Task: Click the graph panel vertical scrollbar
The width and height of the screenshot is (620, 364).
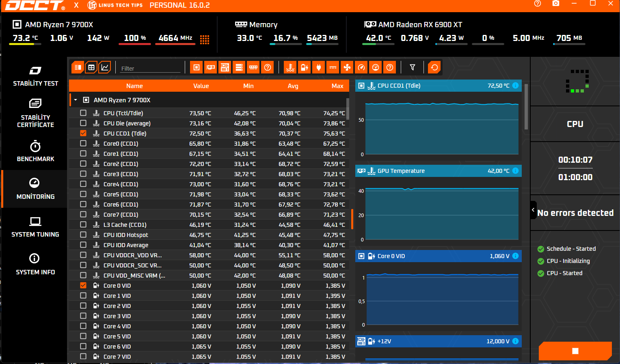Action: [526, 106]
